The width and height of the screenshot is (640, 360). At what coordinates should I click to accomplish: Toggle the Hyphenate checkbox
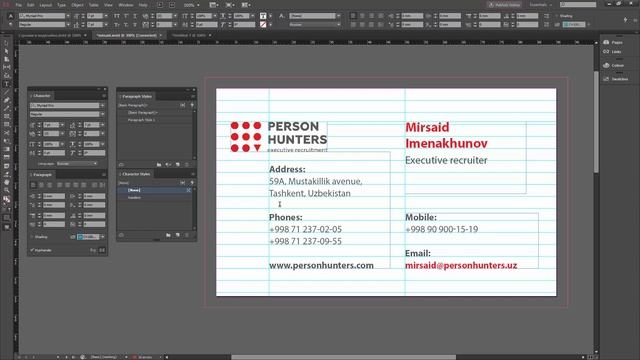(x=32, y=250)
